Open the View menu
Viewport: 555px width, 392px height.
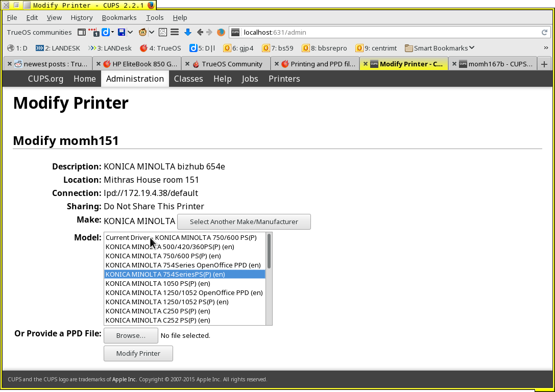pyautogui.click(x=54, y=17)
